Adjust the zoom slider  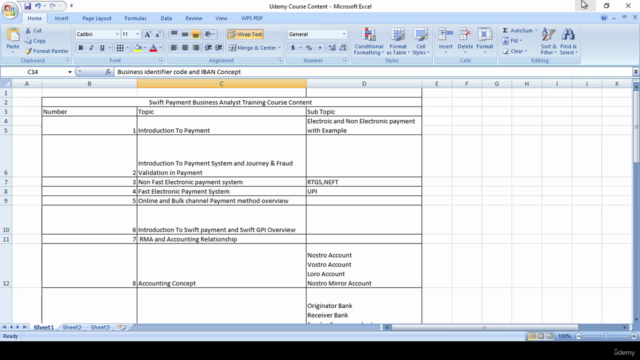click(606, 336)
